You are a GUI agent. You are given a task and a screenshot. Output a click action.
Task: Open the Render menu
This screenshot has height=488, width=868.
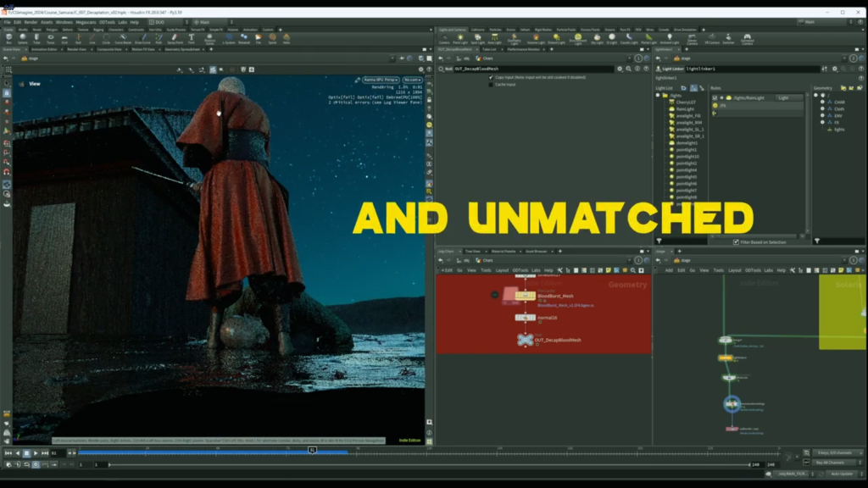(x=31, y=22)
